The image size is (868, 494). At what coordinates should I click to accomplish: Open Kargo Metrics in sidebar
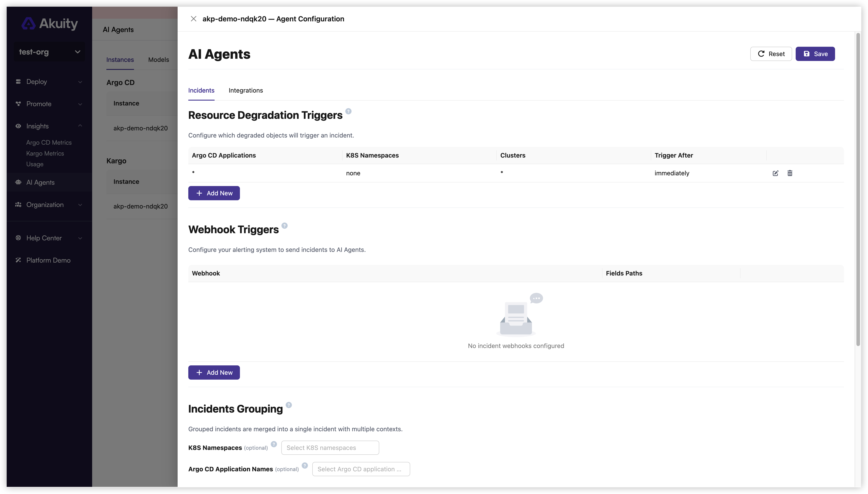click(x=45, y=153)
